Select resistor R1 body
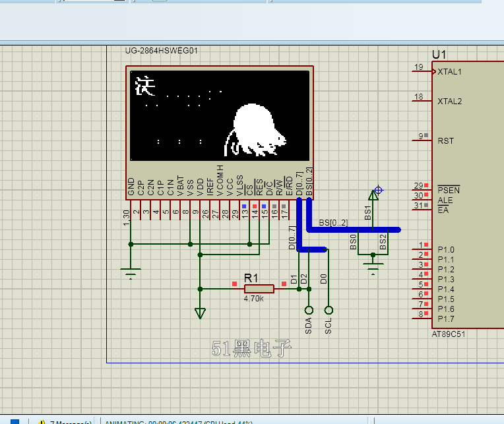Image resolution: width=504 pixels, height=424 pixels. pyautogui.click(x=259, y=289)
